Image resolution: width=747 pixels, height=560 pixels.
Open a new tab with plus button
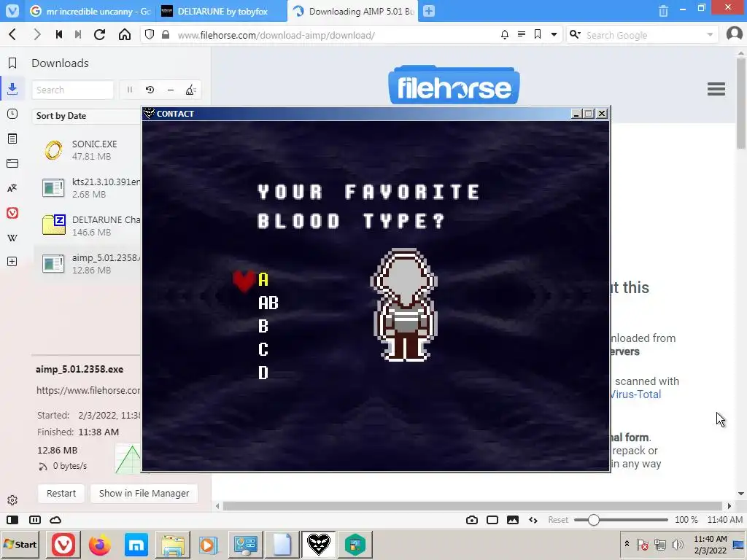[x=429, y=11]
